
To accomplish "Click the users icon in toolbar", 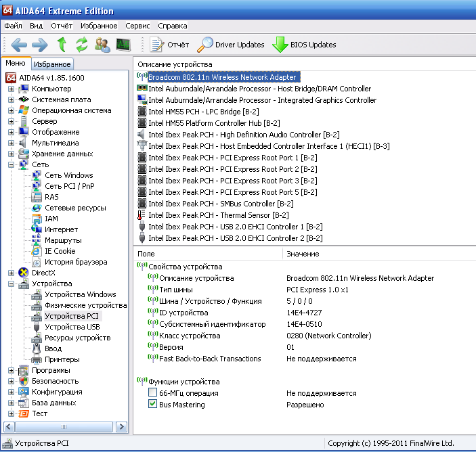I will [x=102, y=45].
